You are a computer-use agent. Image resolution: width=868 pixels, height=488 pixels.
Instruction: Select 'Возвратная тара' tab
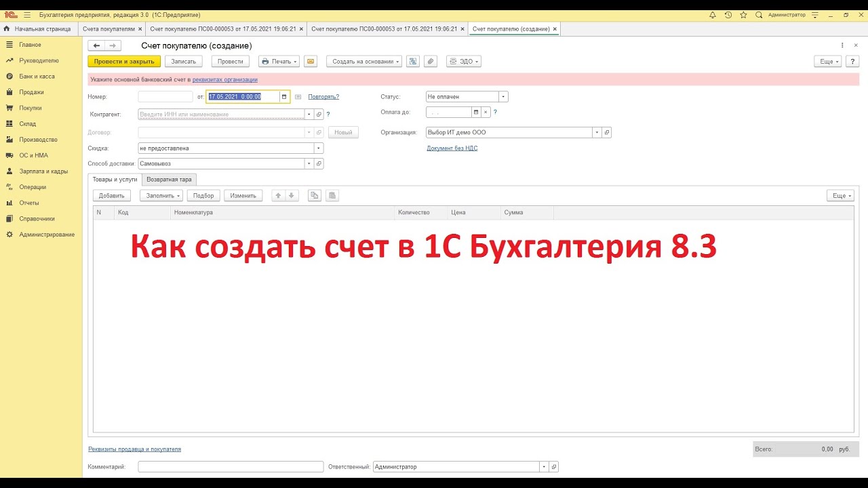[x=169, y=180]
